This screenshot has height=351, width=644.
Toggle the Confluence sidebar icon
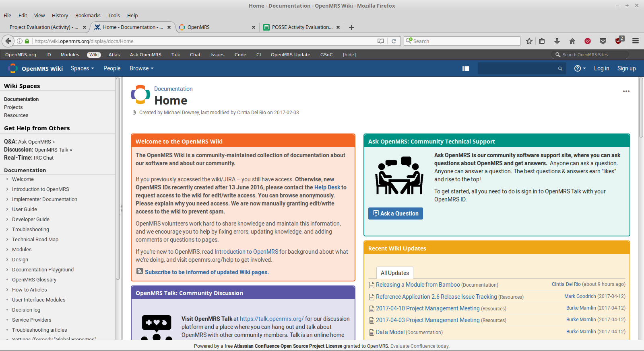point(466,68)
